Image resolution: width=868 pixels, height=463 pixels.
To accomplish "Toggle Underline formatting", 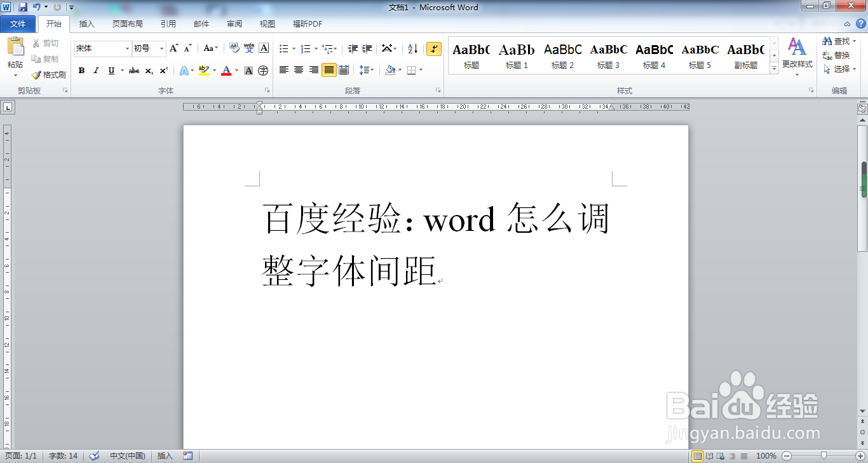I will point(111,71).
